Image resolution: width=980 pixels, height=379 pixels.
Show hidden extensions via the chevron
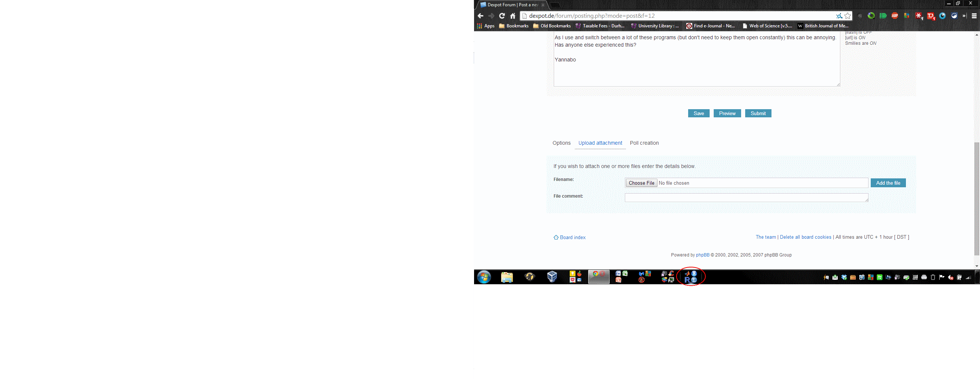click(964, 16)
